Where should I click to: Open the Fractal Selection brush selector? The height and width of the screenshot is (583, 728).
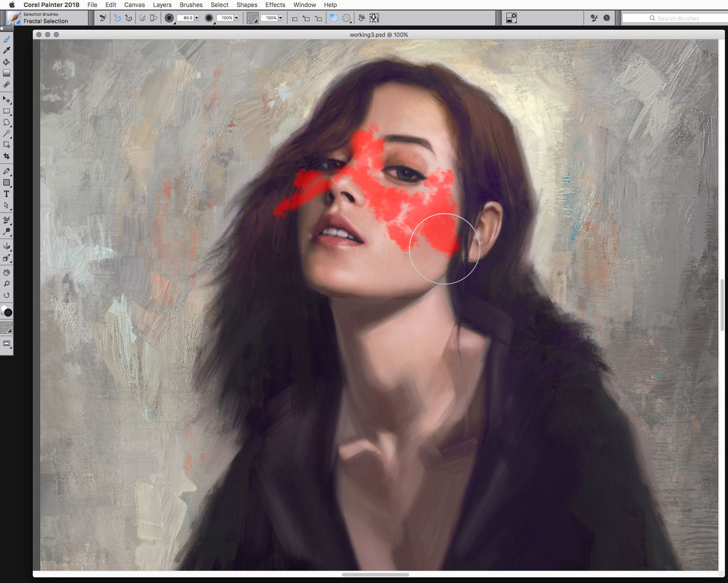[46, 18]
